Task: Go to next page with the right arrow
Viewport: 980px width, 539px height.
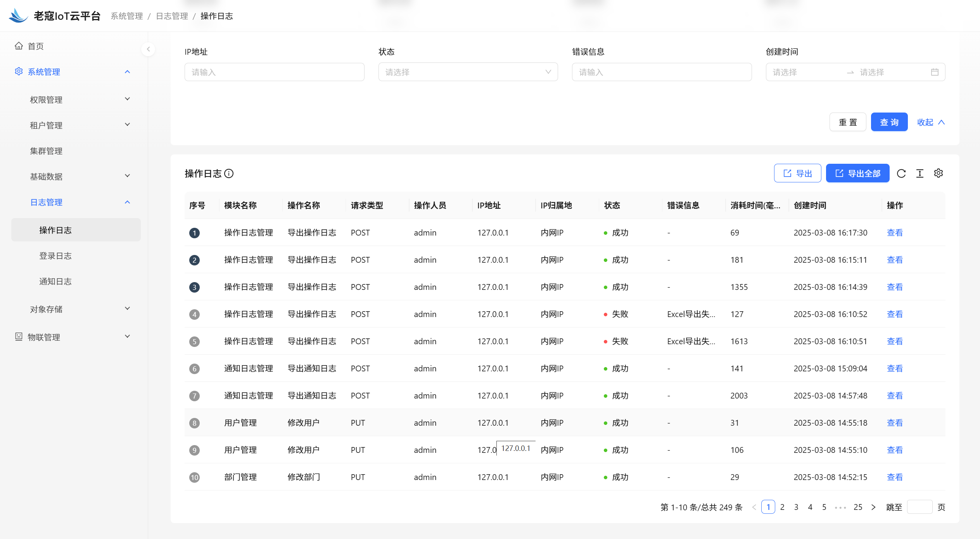Action: click(873, 507)
